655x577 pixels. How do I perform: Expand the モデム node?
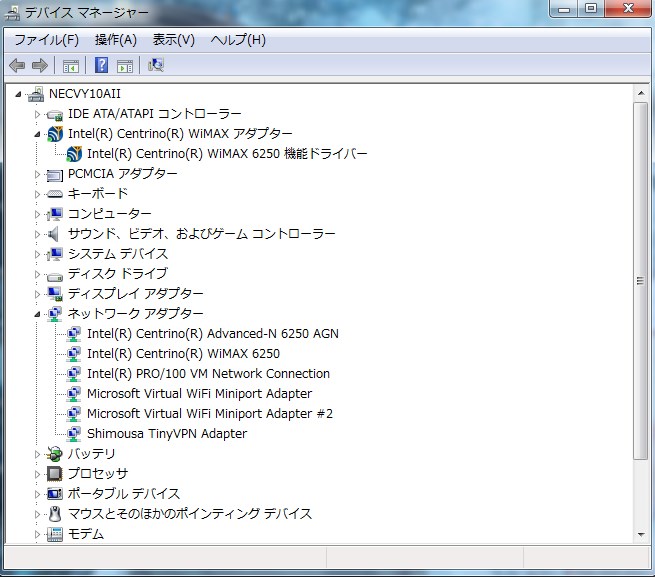(37, 534)
